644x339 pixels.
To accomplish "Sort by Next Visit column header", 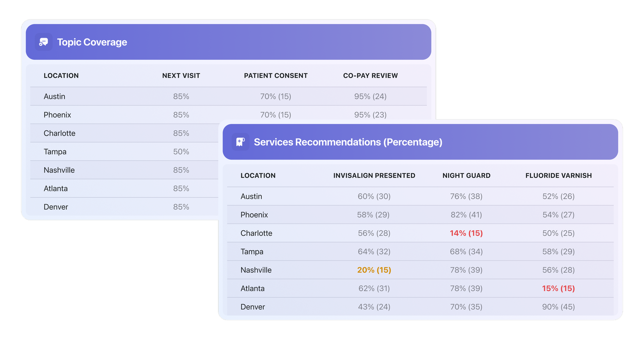I will [181, 76].
